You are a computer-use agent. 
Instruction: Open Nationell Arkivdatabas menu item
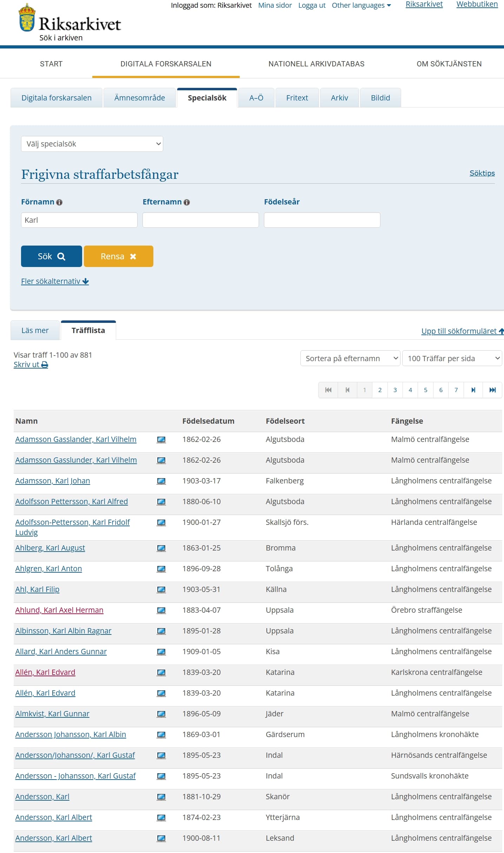pos(316,64)
